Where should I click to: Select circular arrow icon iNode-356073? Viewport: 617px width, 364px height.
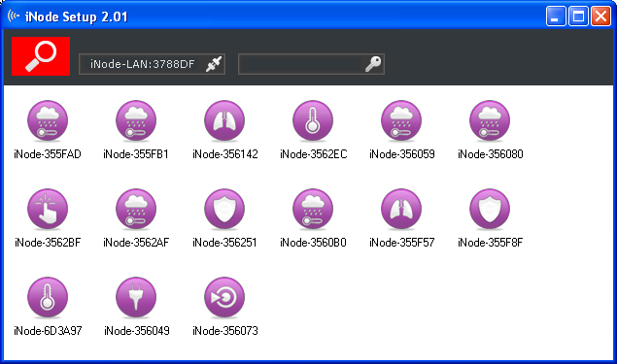tap(224, 298)
